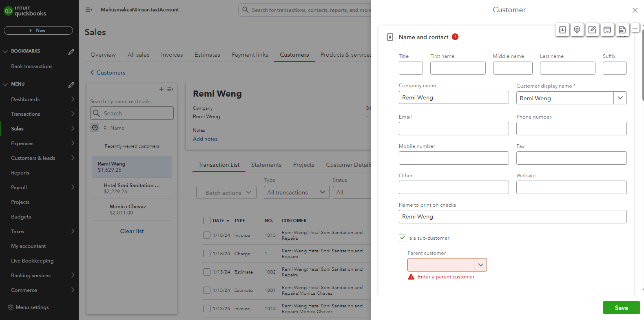This screenshot has width=644, height=320.
Task: Open the Statements tab
Action: [x=266, y=165]
